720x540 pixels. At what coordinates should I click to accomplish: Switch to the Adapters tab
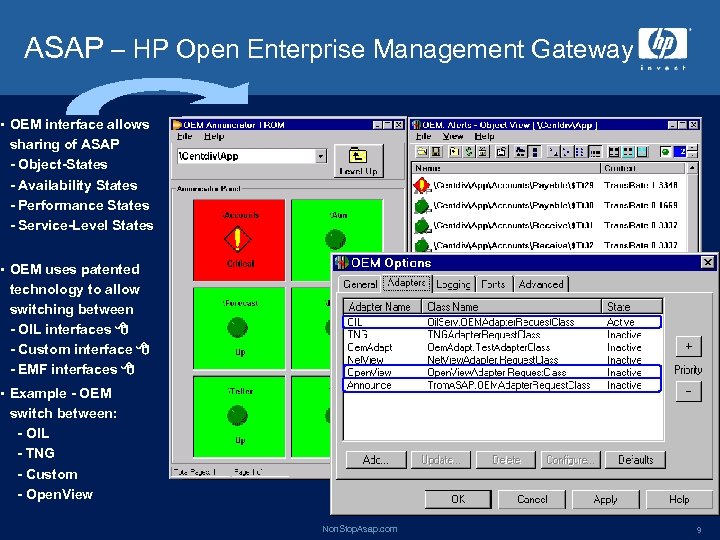(407, 283)
